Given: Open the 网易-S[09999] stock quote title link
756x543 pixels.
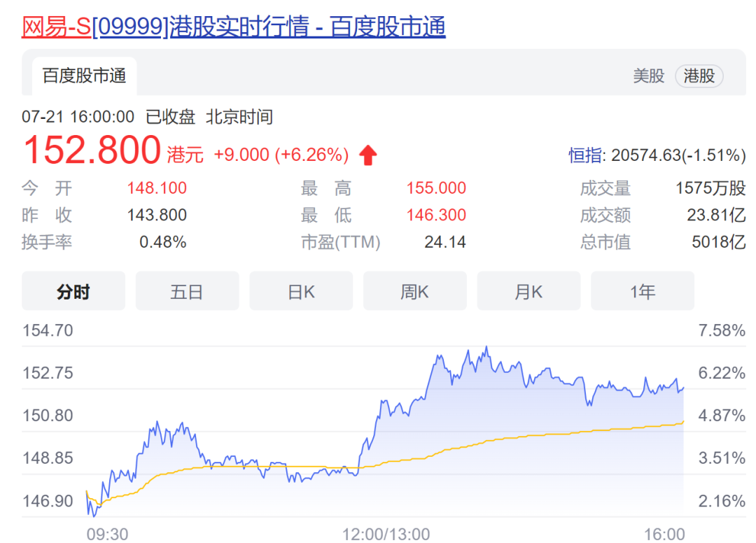Looking at the screenshot, I should click(x=233, y=27).
